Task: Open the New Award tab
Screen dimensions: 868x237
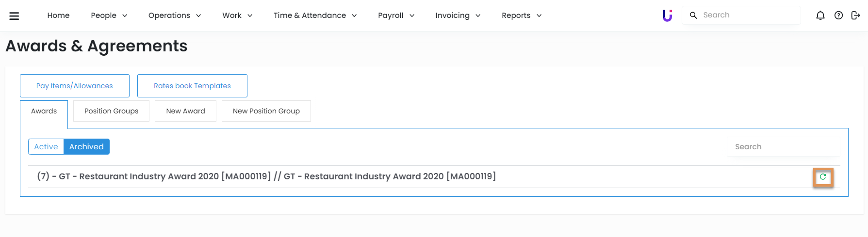Action: click(x=185, y=111)
